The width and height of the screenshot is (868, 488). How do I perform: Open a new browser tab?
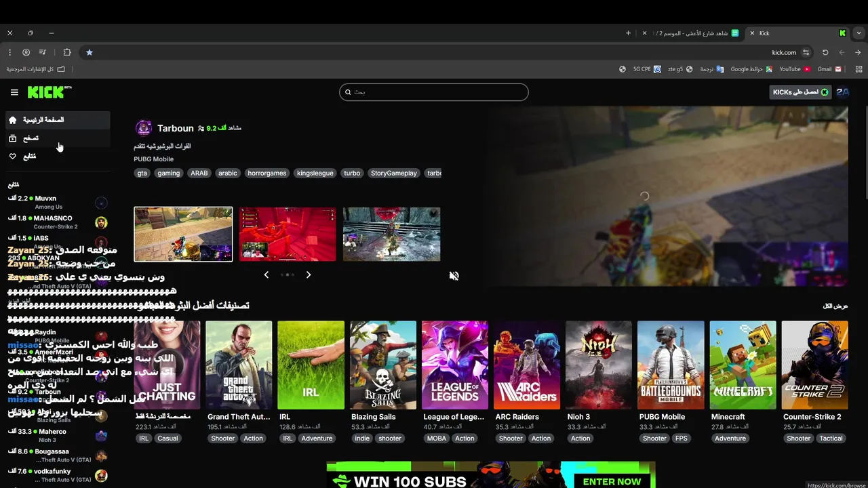[x=628, y=33]
